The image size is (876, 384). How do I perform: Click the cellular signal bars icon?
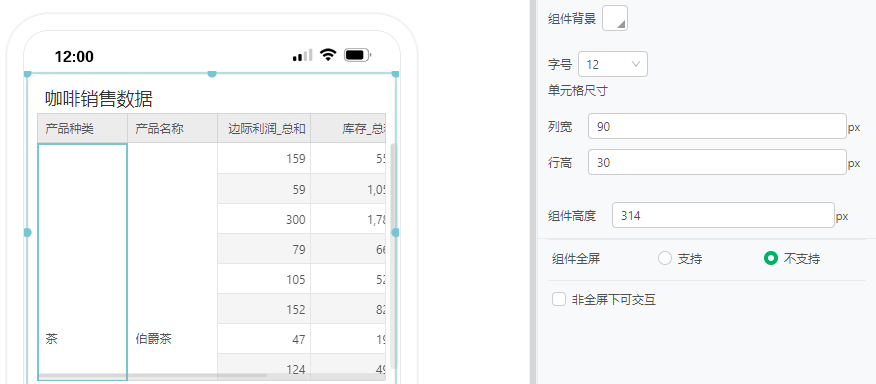302,55
